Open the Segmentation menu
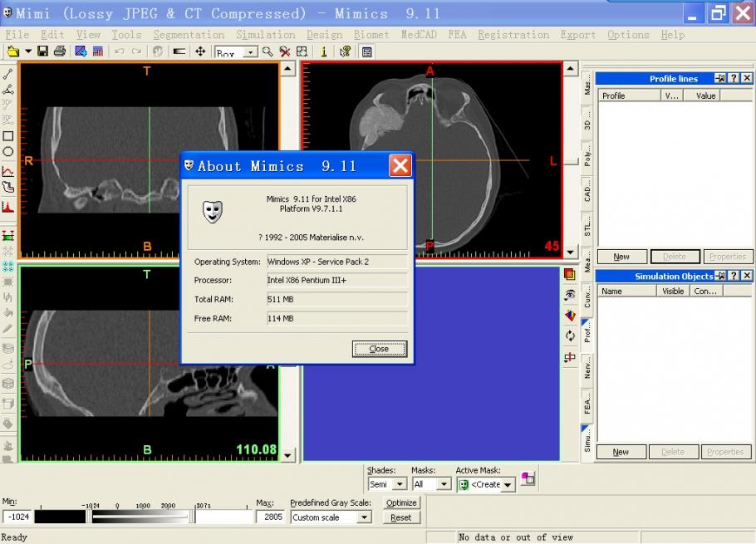Screen dimensions: 756x544 [x=189, y=35]
